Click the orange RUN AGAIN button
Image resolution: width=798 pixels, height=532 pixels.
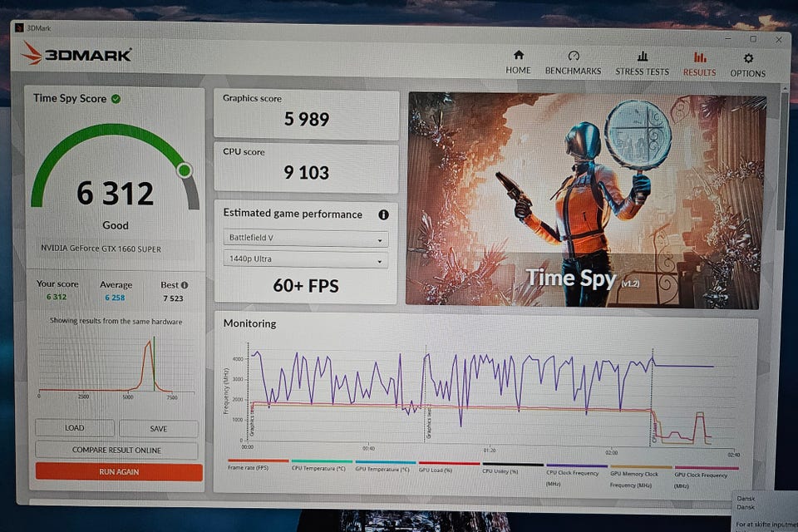pyautogui.click(x=119, y=472)
